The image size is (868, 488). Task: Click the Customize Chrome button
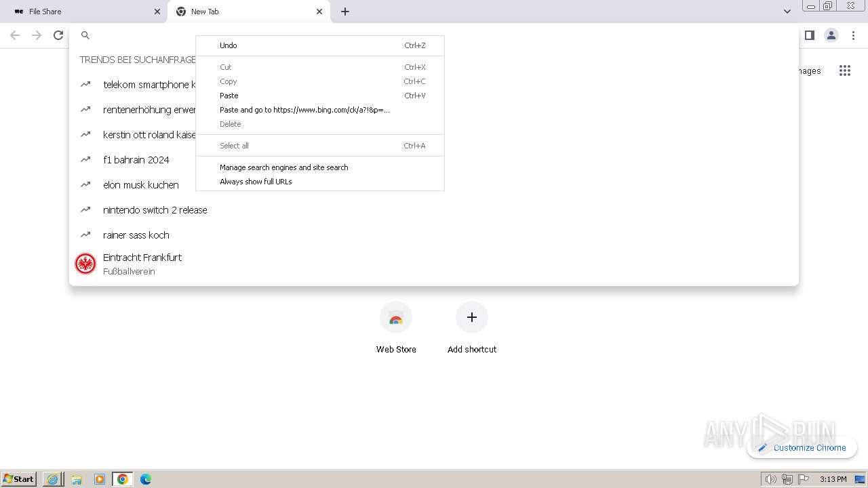pos(802,447)
